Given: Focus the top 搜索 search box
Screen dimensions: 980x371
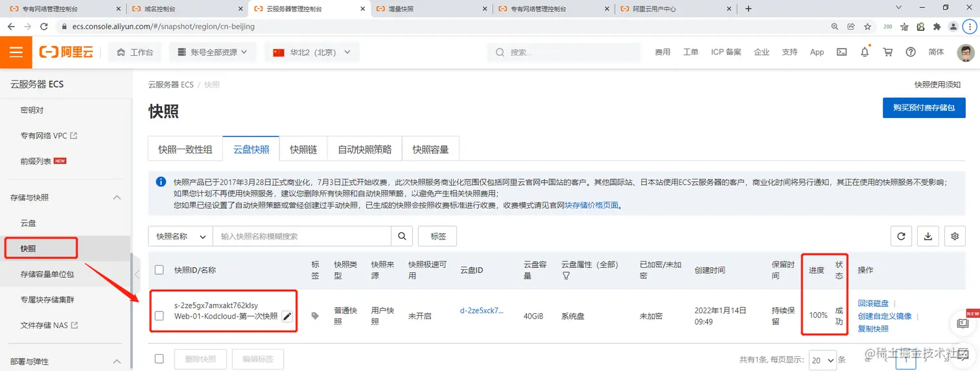Looking at the screenshot, I should click(x=564, y=53).
